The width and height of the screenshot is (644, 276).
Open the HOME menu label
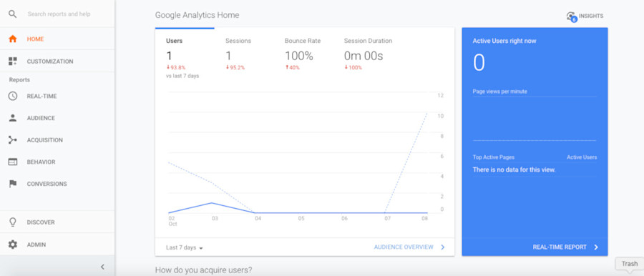pos(35,39)
